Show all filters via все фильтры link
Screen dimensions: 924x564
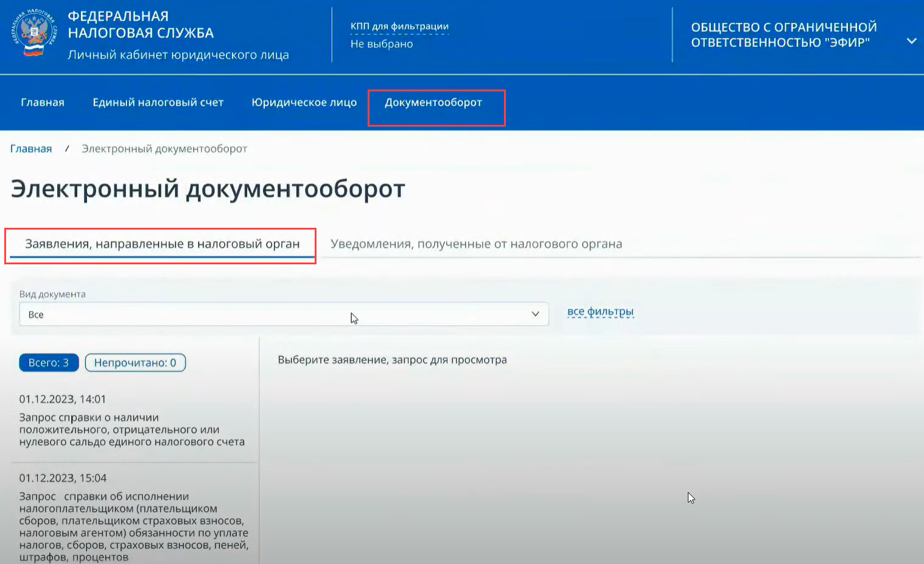point(600,312)
